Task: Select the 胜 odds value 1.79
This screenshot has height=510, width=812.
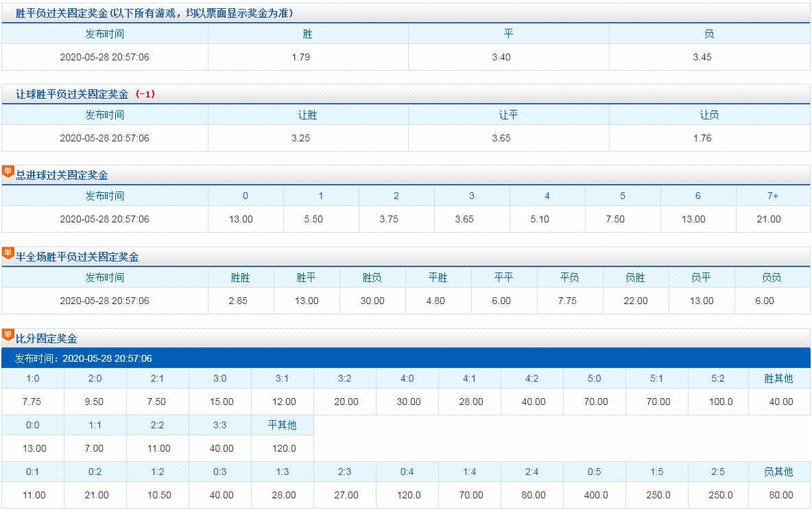Action: [x=301, y=57]
